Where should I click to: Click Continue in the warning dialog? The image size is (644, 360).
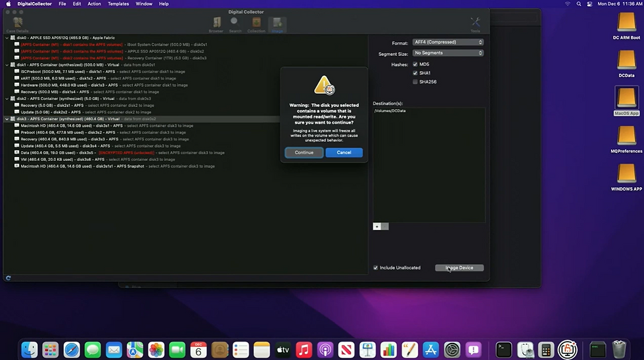coord(304,152)
